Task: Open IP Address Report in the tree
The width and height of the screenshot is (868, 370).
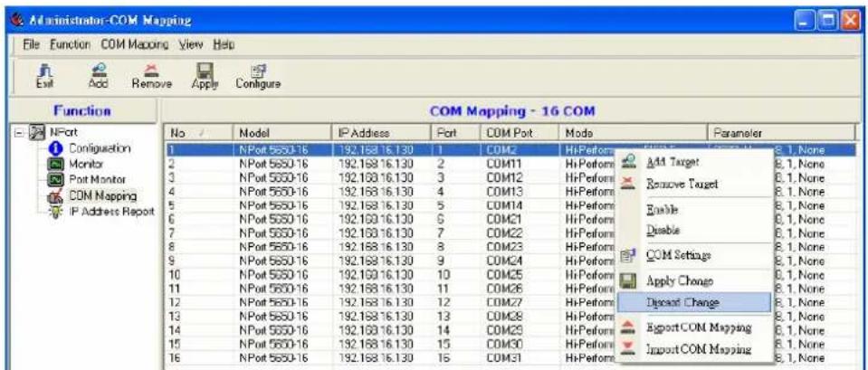Action: (110, 212)
